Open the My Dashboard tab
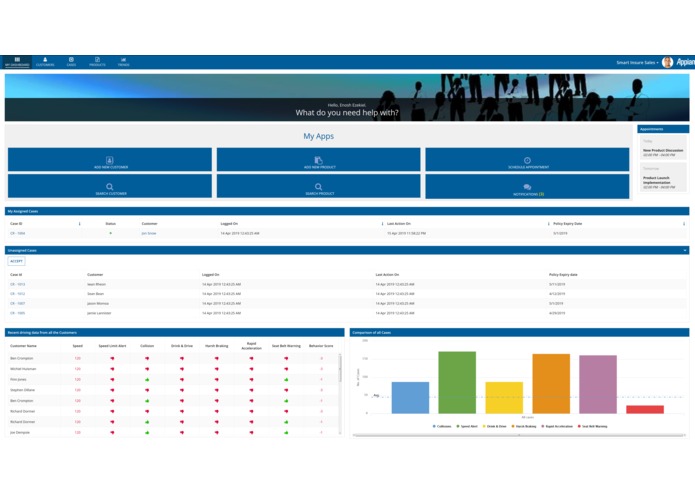Screen dimensions: 695x494 pyautogui.click(x=17, y=62)
